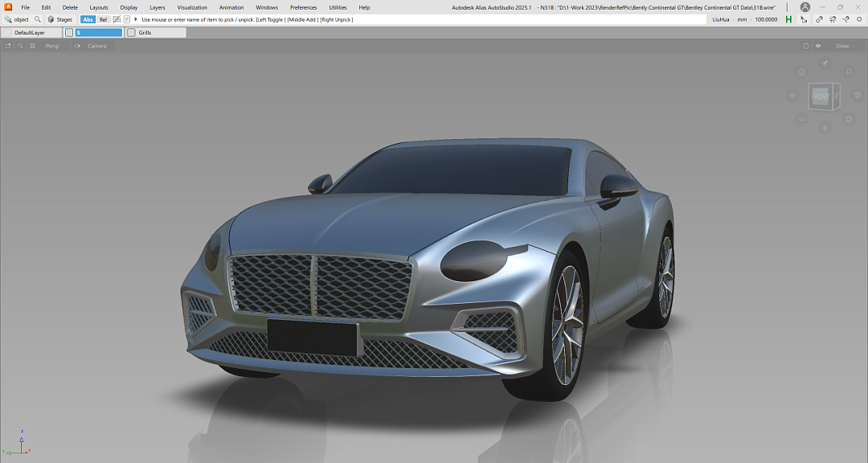This screenshot has width=868, height=463.
Task: Click the magnifier icon next to object
Action: click(37, 19)
